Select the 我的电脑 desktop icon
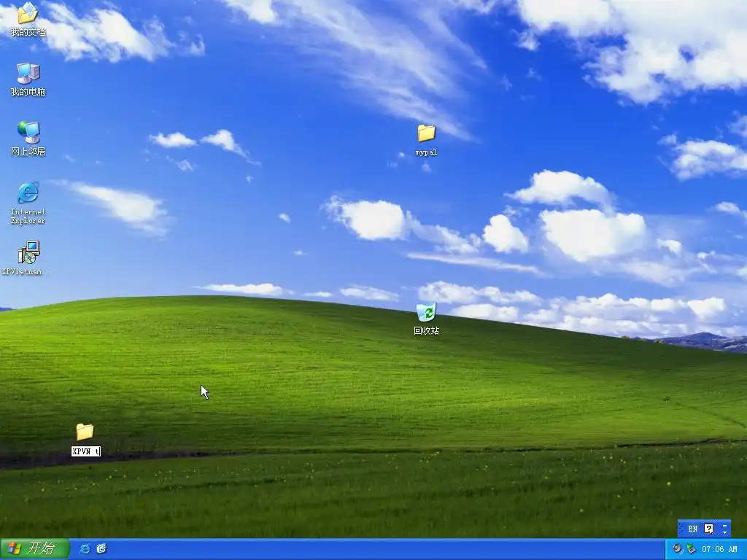This screenshot has width=747, height=560. coord(28,79)
